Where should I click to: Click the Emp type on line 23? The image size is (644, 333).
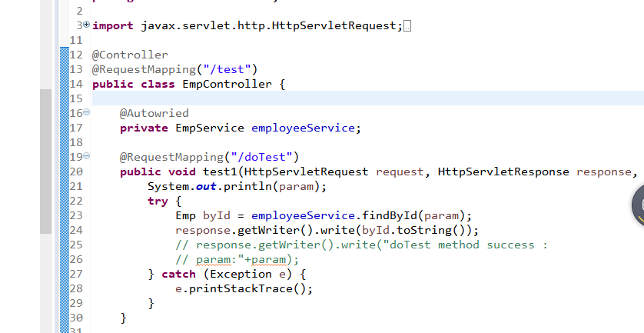186,216
